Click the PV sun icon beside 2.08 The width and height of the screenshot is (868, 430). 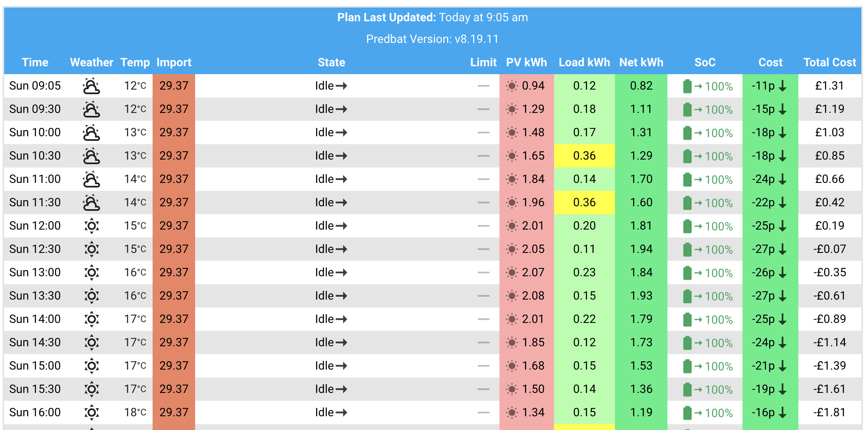pyautogui.click(x=512, y=296)
